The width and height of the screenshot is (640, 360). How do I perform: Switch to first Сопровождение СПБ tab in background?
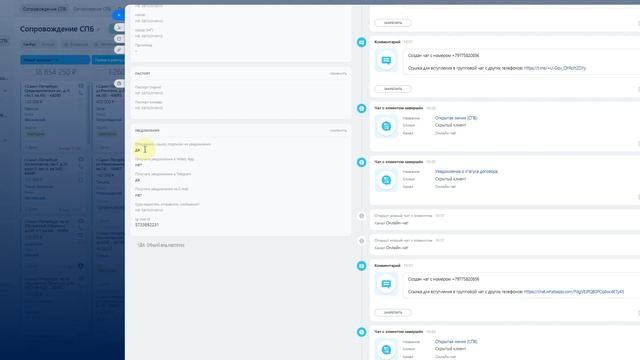click(x=44, y=9)
